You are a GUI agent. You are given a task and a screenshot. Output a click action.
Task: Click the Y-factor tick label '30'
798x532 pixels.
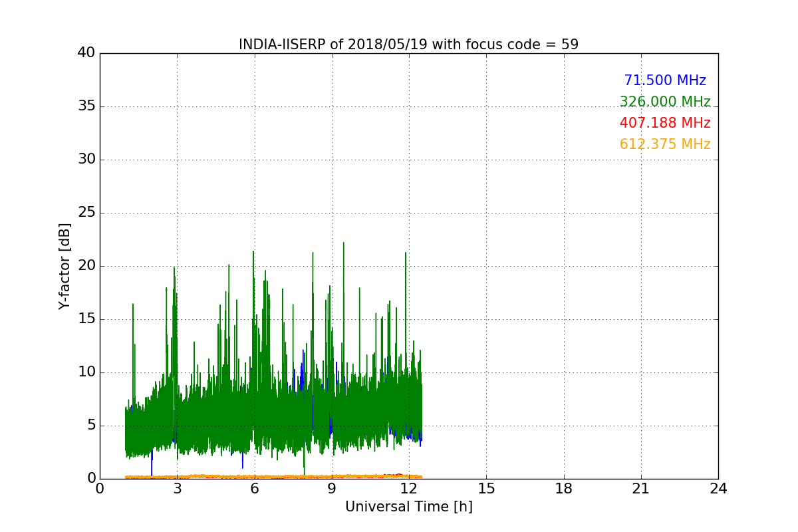(x=86, y=160)
